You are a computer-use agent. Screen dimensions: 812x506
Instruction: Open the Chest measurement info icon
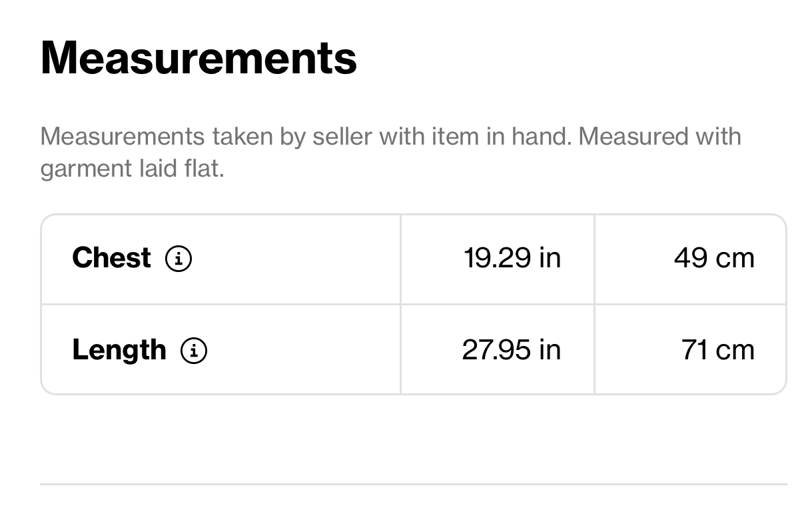click(179, 258)
